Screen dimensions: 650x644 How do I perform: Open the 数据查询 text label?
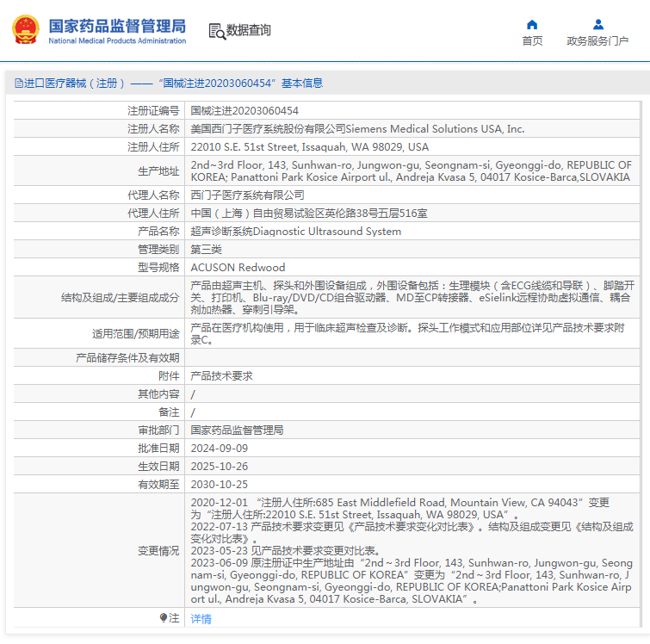coord(249,31)
